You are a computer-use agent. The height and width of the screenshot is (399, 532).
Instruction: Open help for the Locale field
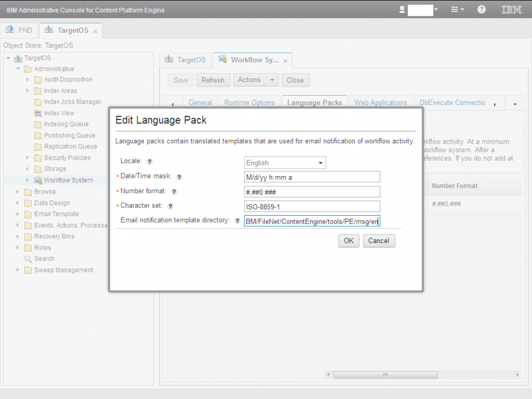point(149,162)
